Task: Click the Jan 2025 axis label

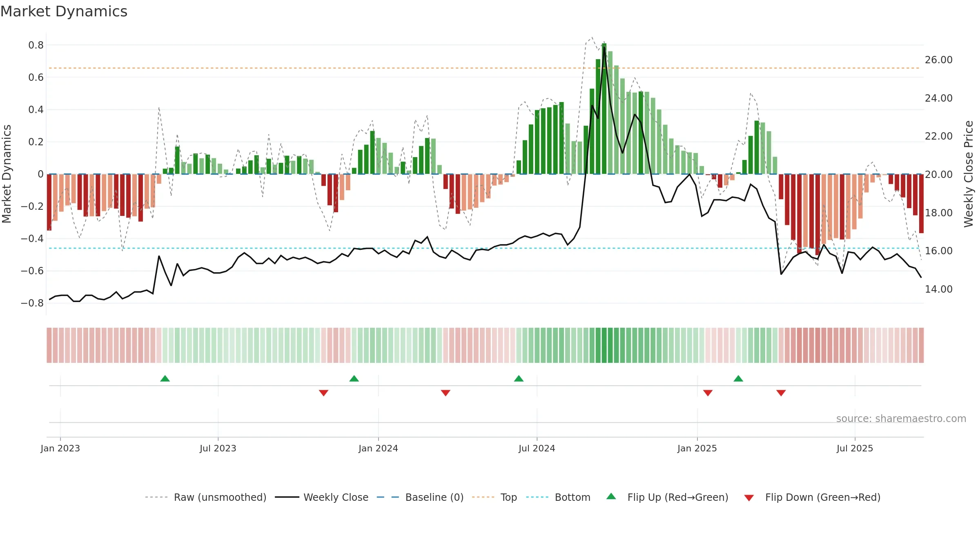Action: pos(697,448)
